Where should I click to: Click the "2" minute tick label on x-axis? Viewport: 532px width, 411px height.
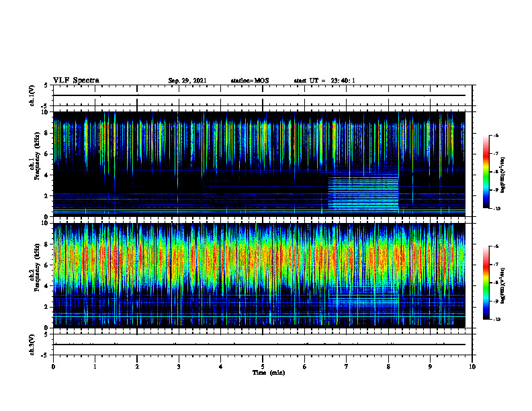(x=137, y=367)
